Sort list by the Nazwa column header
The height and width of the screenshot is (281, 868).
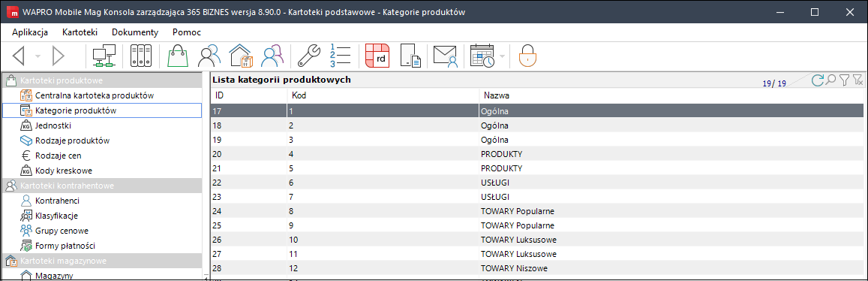pos(671,95)
